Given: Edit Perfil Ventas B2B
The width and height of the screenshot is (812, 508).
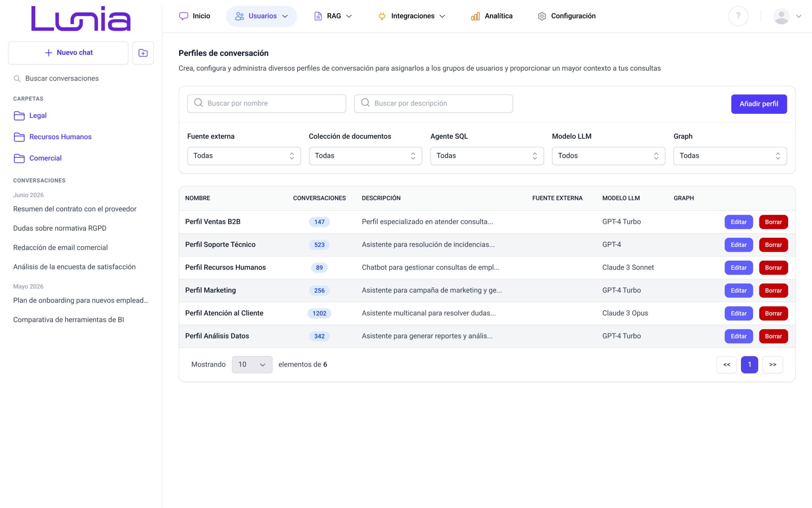Looking at the screenshot, I should [x=739, y=222].
